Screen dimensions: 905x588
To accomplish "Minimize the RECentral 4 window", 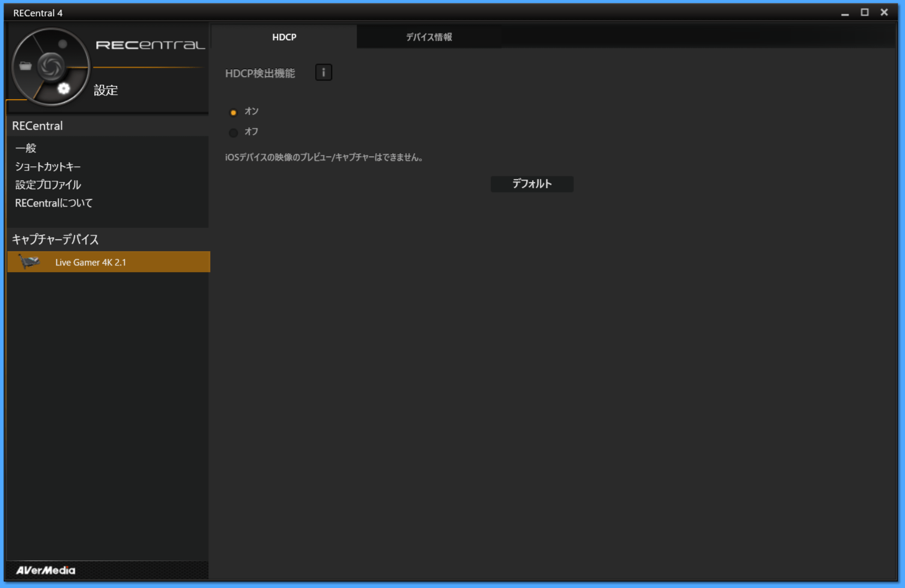I will (x=845, y=13).
